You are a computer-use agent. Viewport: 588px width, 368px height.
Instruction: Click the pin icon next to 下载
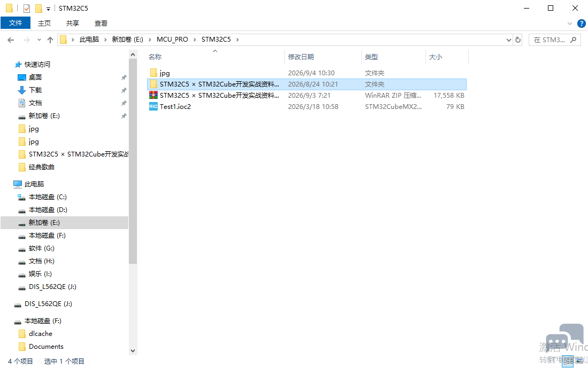pos(124,90)
